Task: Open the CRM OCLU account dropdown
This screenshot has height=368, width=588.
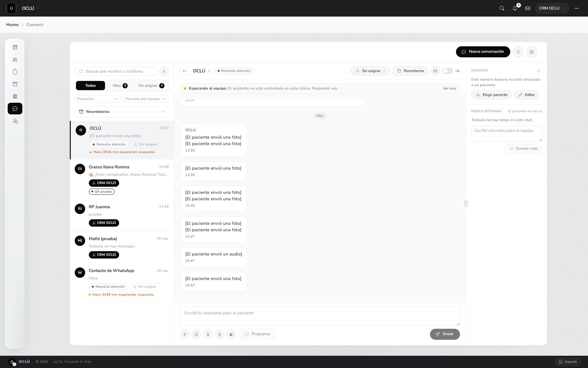Action: (x=552, y=8)
